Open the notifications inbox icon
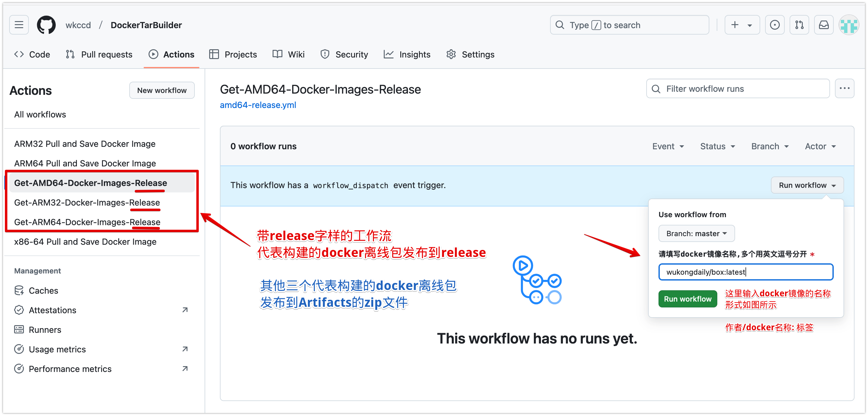 (824, 25)
